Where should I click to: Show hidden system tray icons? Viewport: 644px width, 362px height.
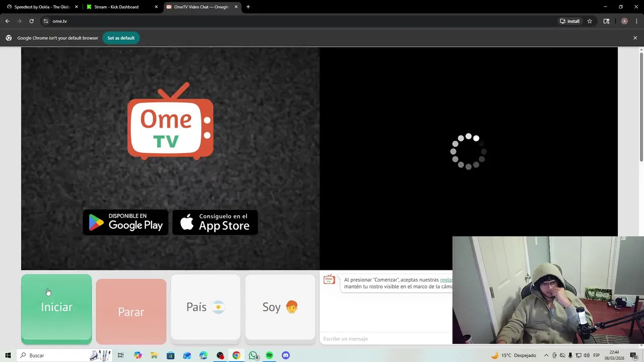tap(546, 355)
